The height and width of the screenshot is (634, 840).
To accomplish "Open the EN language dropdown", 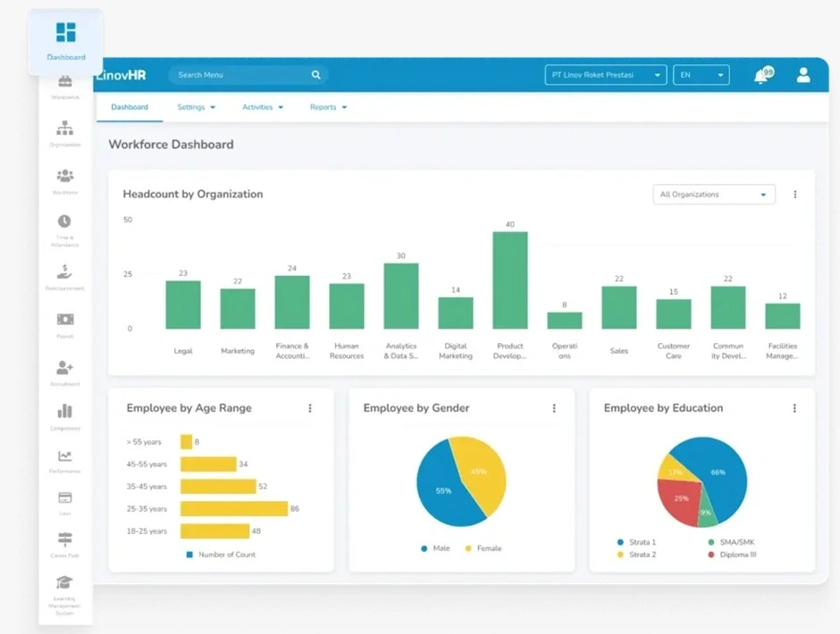I will 701,75.
